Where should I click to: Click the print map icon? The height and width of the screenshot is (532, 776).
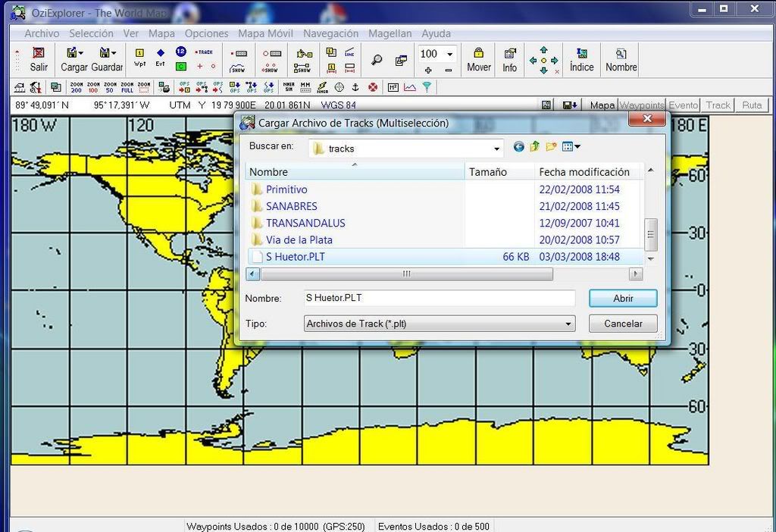coord(164,88)
